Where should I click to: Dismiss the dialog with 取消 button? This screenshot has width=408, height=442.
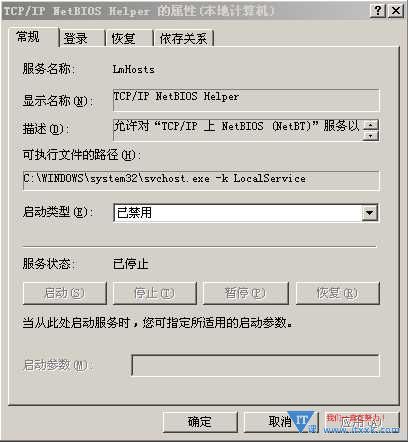point(281,422)
